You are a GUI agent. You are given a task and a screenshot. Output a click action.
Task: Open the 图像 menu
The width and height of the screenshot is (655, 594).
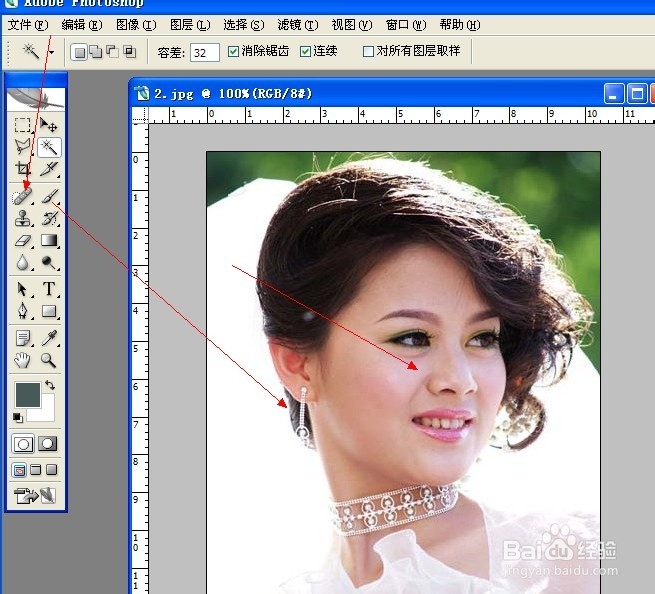[136, 25]
